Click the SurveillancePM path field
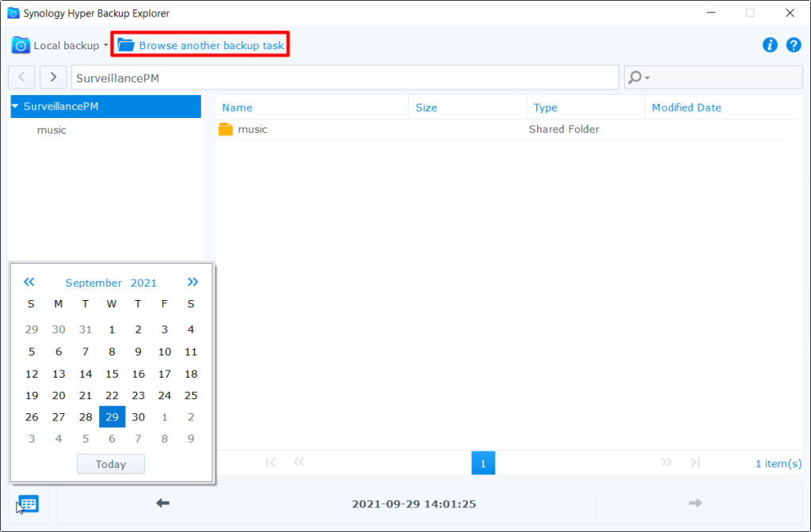Screen dimensions: 811x532 click(x=345, y=78)
